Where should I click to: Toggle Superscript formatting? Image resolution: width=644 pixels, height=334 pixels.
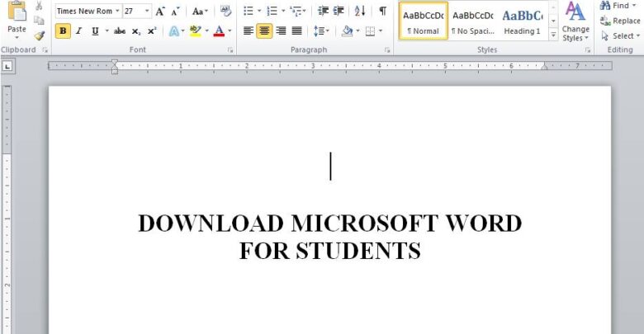click(152, 31)
